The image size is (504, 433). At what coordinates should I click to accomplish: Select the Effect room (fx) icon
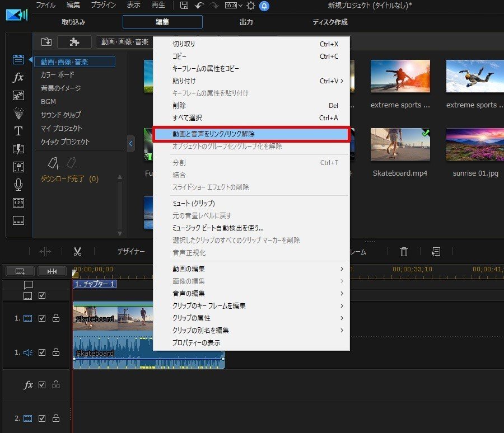[x=18, y=78]
